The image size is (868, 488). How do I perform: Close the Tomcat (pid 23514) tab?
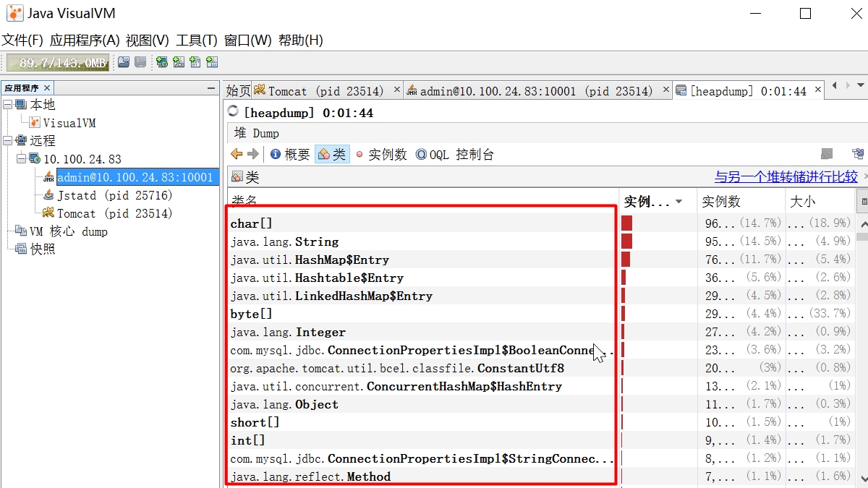[396, 90]
